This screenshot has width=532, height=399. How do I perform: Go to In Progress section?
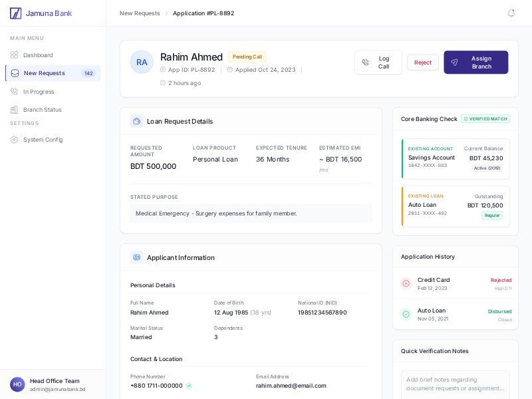(39, 92)
